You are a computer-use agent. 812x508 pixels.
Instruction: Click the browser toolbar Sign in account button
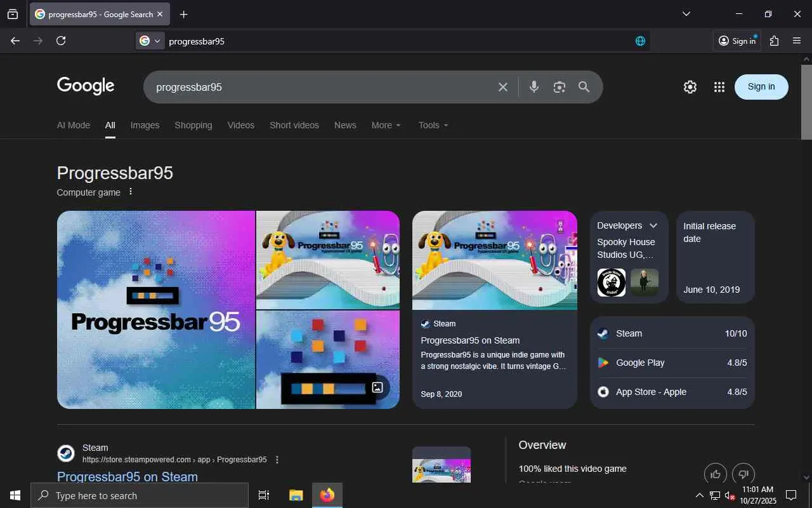(737, 41)
